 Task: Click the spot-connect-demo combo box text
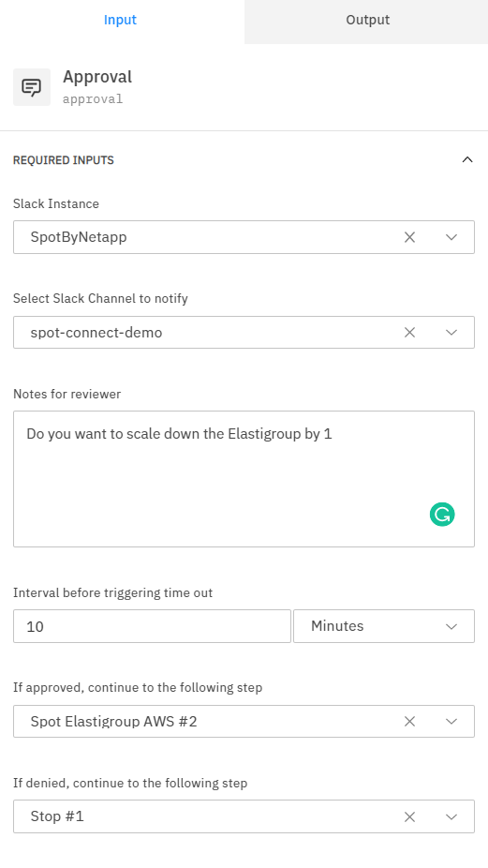tap(96, 332)
